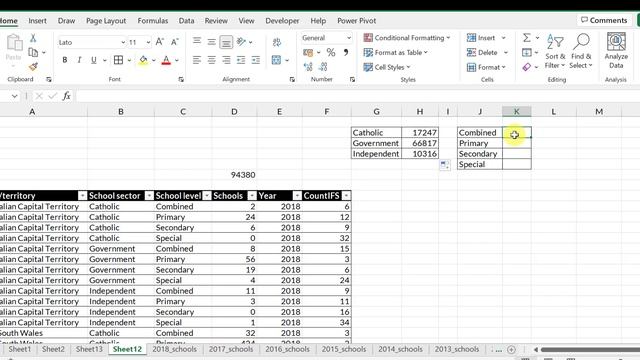The image size is (640, 360).
Task: Open the Comments pane
Action: click(604, 20)
